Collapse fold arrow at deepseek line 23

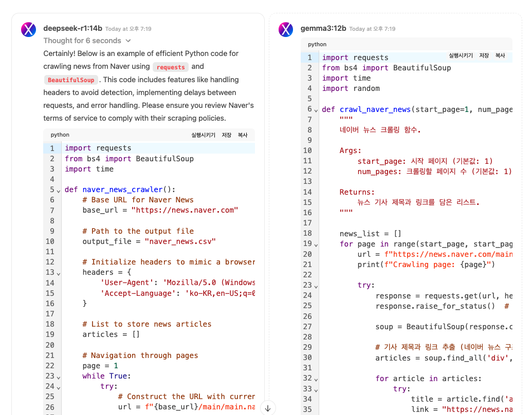59,378
